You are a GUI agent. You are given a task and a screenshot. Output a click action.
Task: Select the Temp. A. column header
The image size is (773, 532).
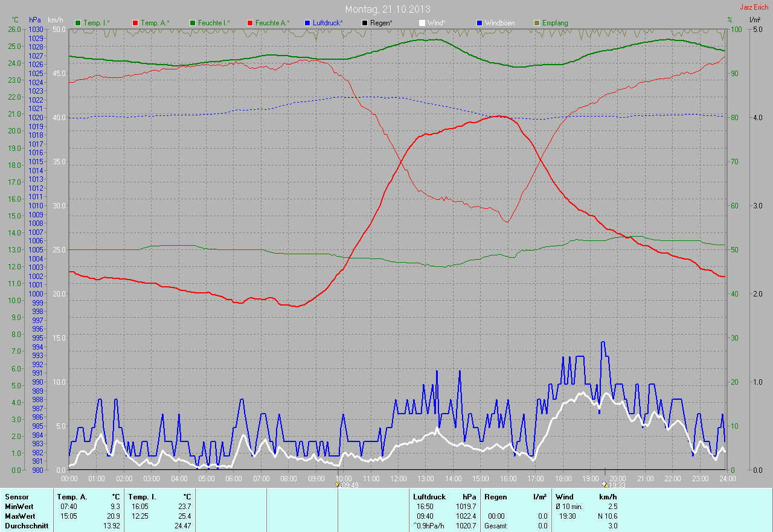pyautogui.click(x=71, y=497)
